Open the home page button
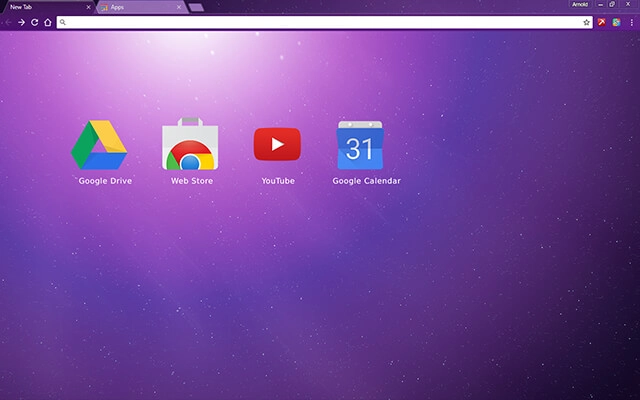This screenshot has height=400, width=640. point(48,22)
